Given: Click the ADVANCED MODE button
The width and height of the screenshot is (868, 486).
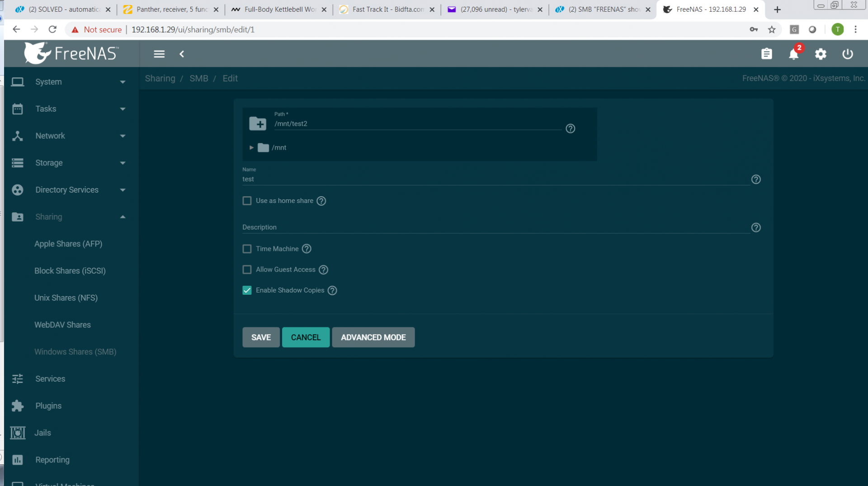Looking at the screenshot, I should click(373, 337).
